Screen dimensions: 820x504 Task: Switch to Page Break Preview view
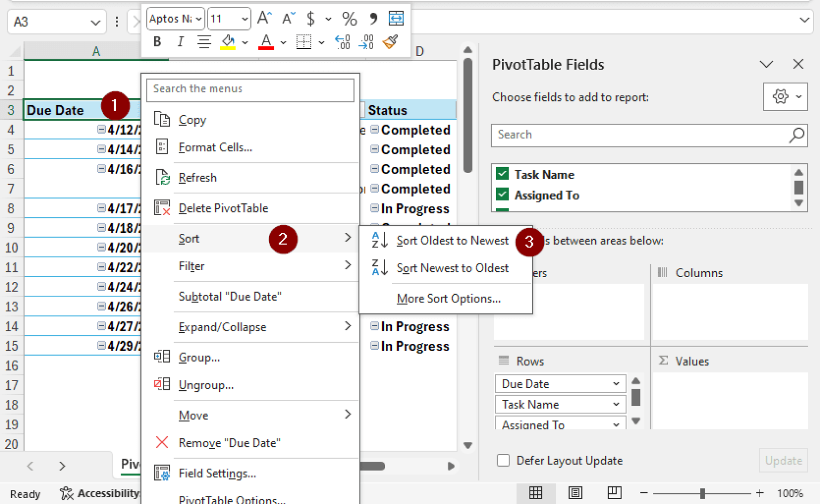614,493
